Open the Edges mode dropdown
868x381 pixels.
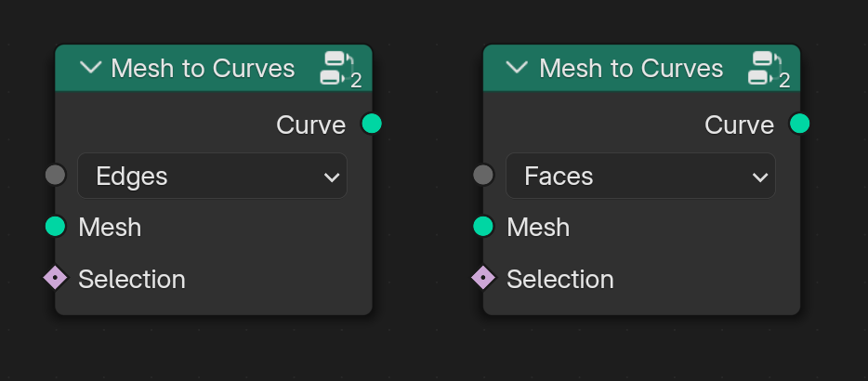(x=212, y=177)
